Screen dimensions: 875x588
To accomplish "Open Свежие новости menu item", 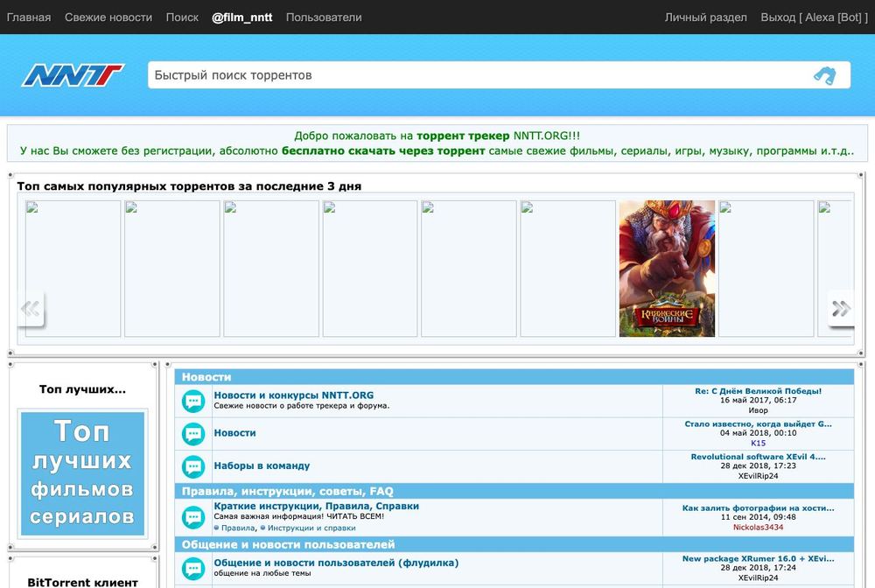I will [108, 17].
